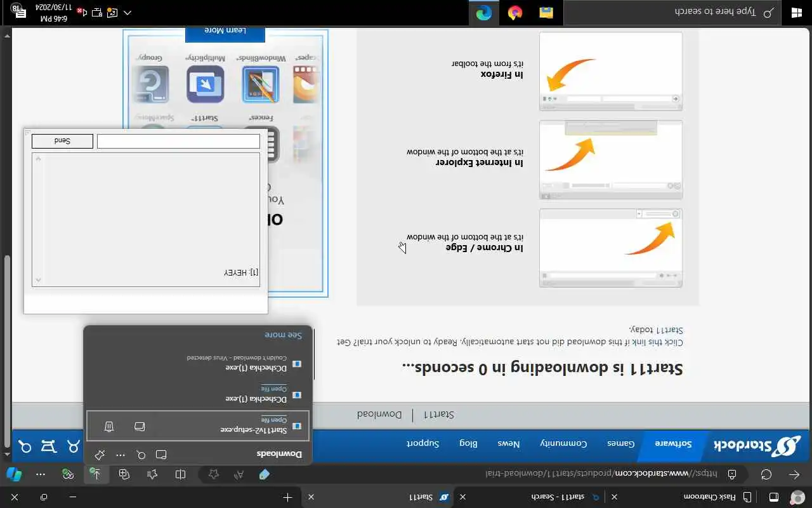Click the Download breadcrumb link
The height and width of the screenshot is (508, 812).
379,415
